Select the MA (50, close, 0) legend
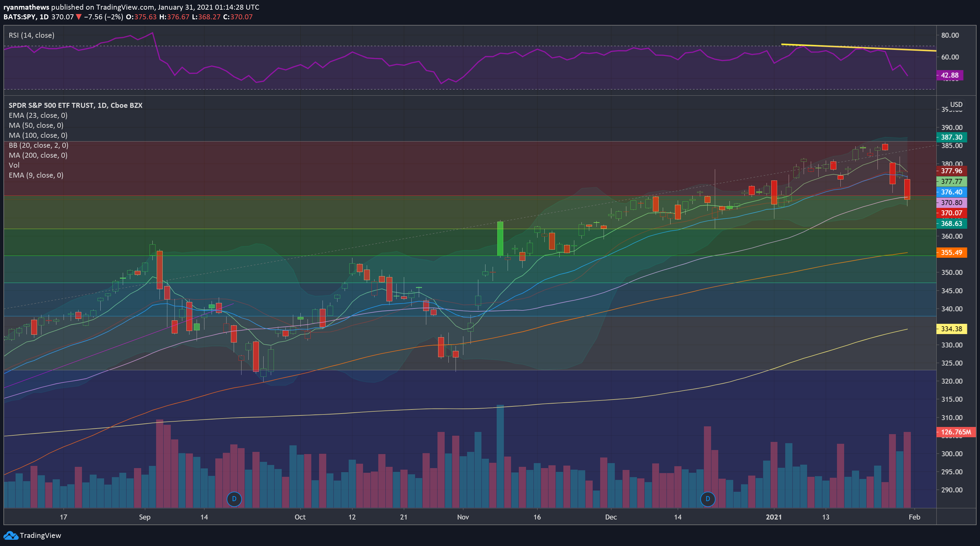 36,125
